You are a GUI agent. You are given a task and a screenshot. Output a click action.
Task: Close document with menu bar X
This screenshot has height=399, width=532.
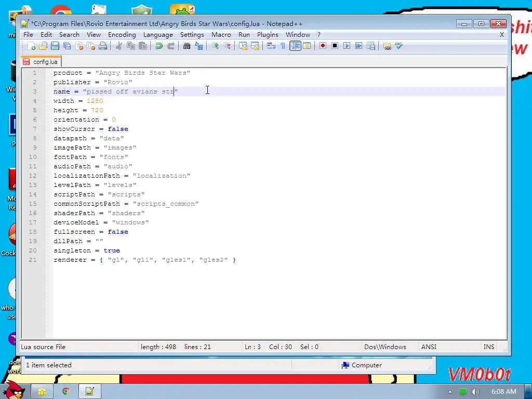(x=502, y=35)
